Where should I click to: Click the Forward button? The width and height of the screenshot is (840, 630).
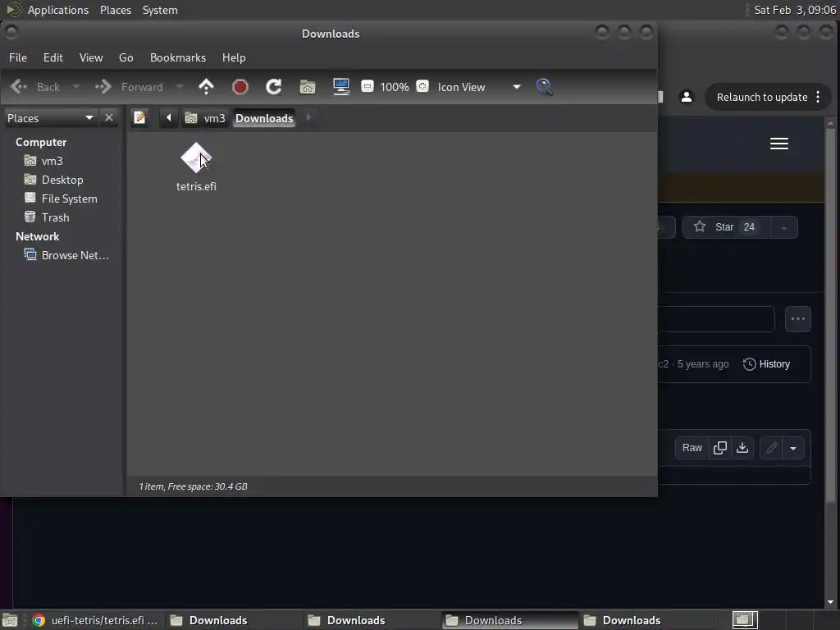(129, 87)
